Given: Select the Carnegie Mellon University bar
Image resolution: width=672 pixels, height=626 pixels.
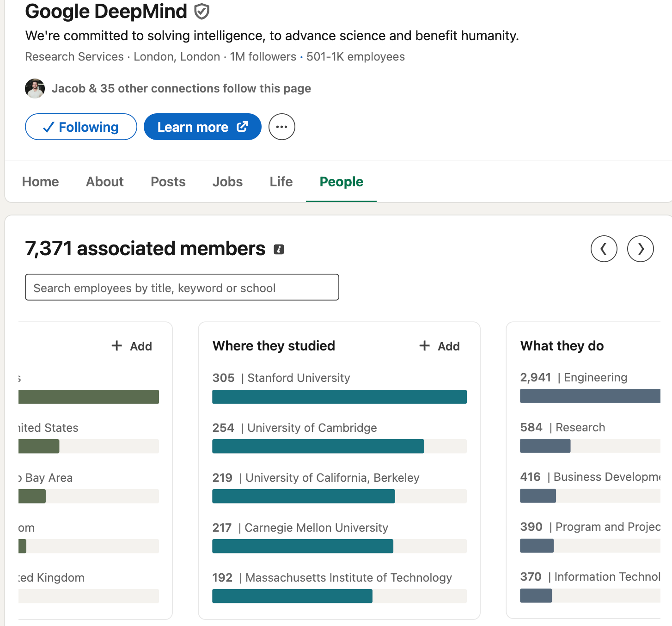Looking at the screenshot, I should pos(339,546).
